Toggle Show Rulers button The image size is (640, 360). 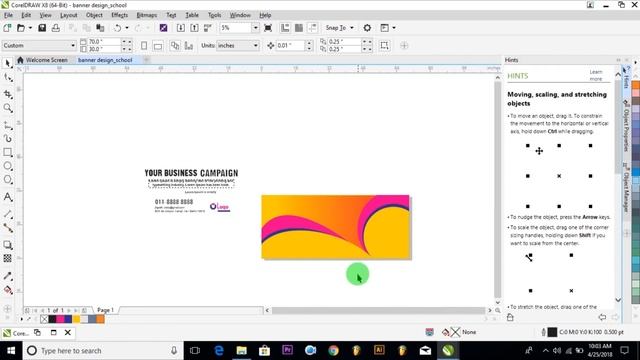(285, 28)
